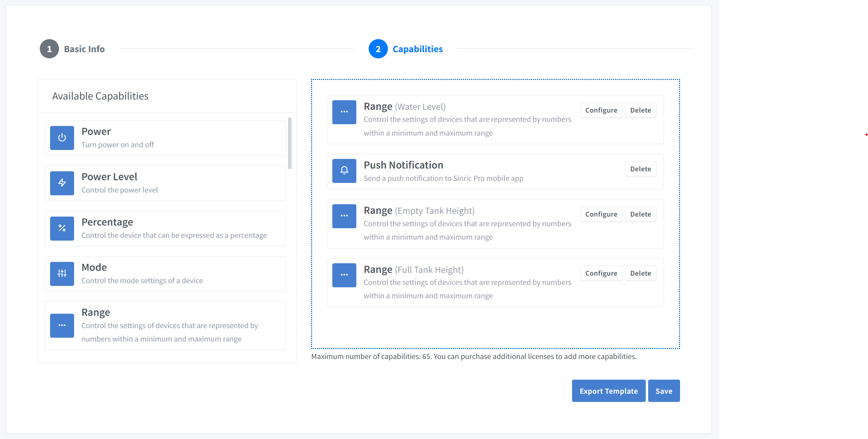
Task: Click the Push Notification bell icon
Action: point(344,171)
